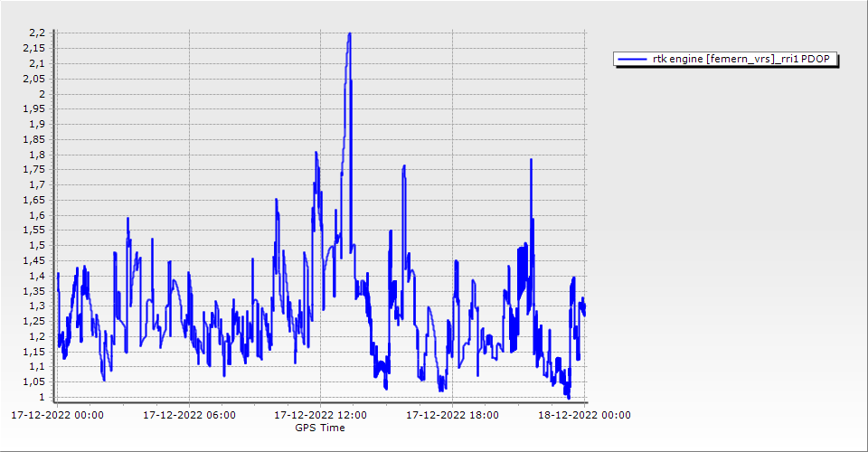Click the 1,65 y-axis tick label

35,200
